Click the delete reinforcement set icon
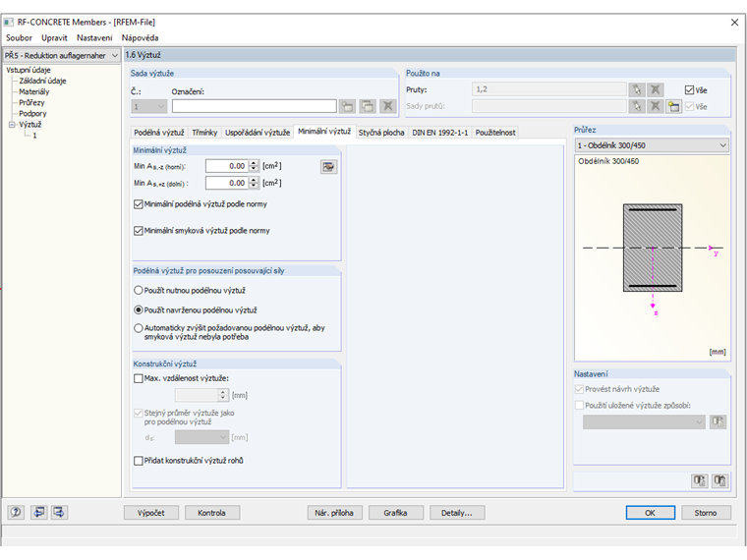This screenshot has height=560, width=747. [388, 106]
